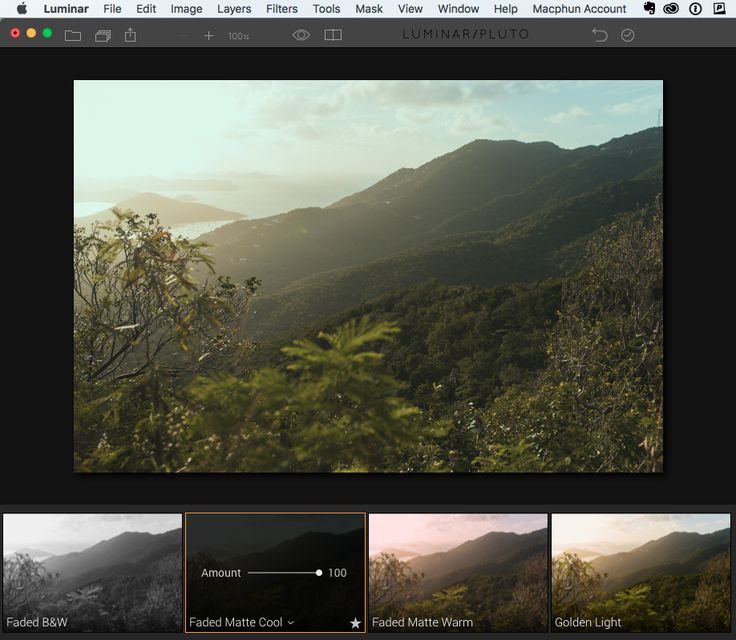This screenshot has height=640, width=736.
Task: Toggle the quick preview eye icon
Action: pos(301,35)
